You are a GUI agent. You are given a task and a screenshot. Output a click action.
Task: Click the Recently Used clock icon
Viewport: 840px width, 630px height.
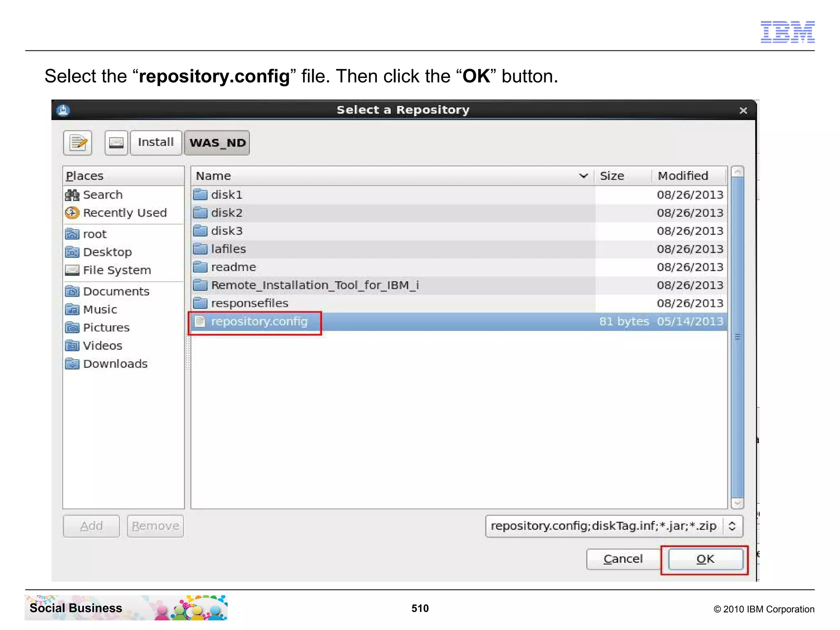coord(72,213)
